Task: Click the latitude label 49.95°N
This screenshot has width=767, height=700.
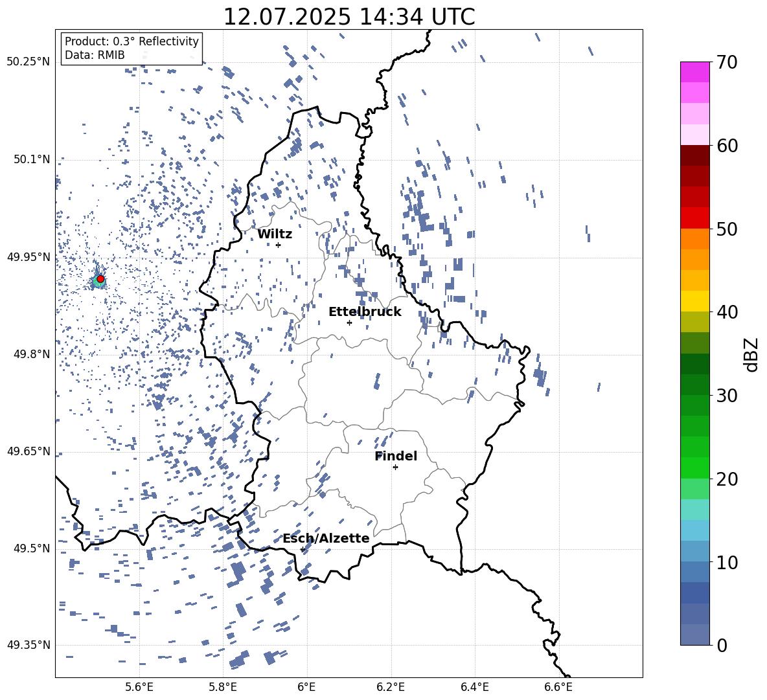Action: point(29,256)
